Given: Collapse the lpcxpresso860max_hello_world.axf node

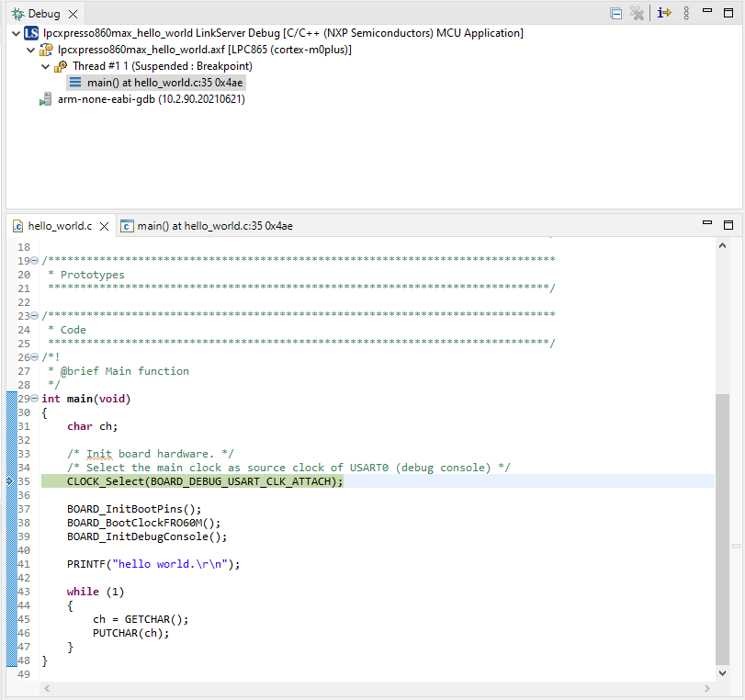Looking at the screenshot, I should click(31, 50).
